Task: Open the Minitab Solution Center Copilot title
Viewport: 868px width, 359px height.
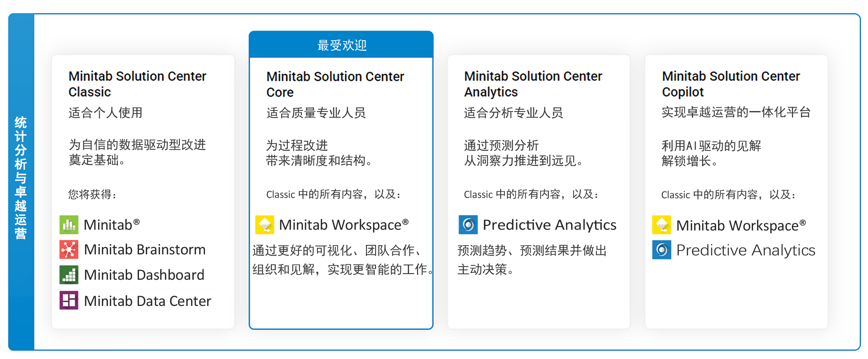Action: [731, 84]
